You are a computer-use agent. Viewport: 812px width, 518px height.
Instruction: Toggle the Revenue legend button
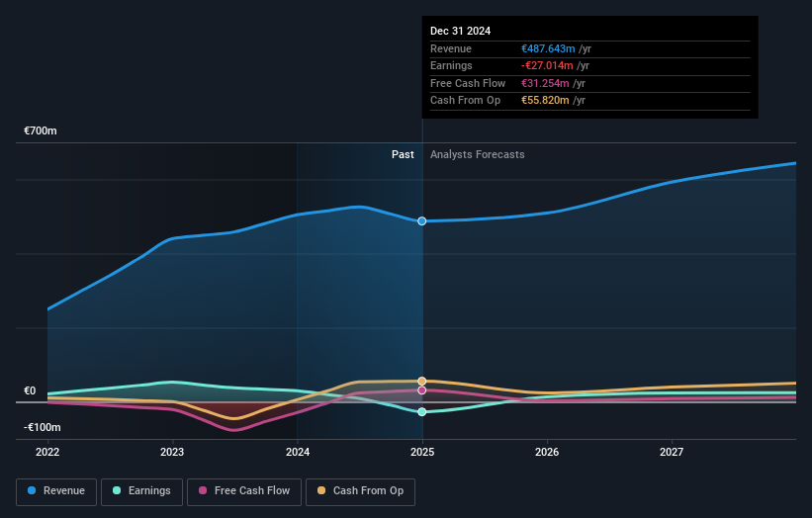(56, 491)
